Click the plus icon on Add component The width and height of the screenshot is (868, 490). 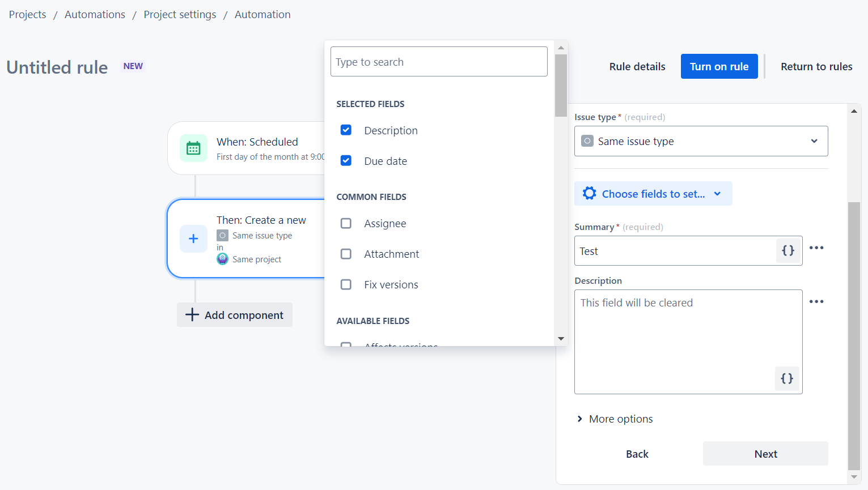tap(192, 314)
